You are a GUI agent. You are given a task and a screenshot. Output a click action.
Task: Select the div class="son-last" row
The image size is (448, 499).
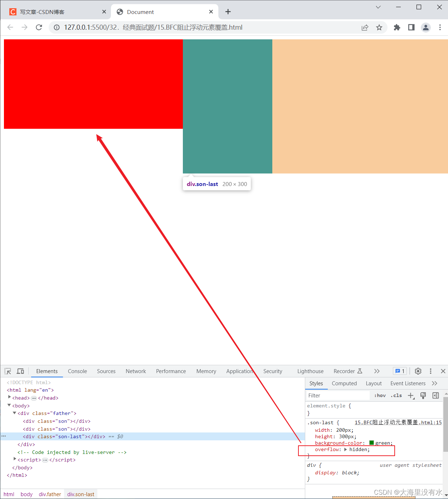pos(152,436)
